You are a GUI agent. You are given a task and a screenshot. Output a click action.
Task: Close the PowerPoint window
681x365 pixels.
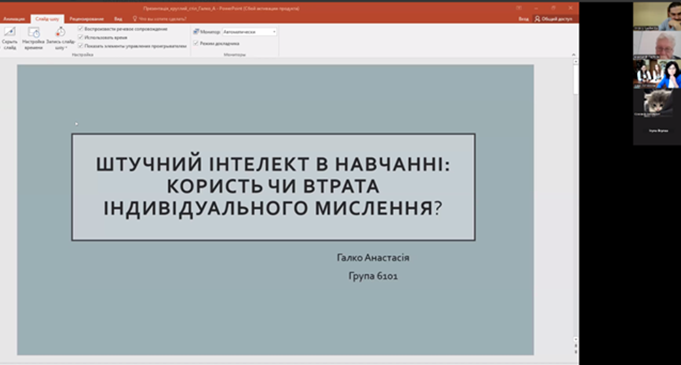pos(570,8)
